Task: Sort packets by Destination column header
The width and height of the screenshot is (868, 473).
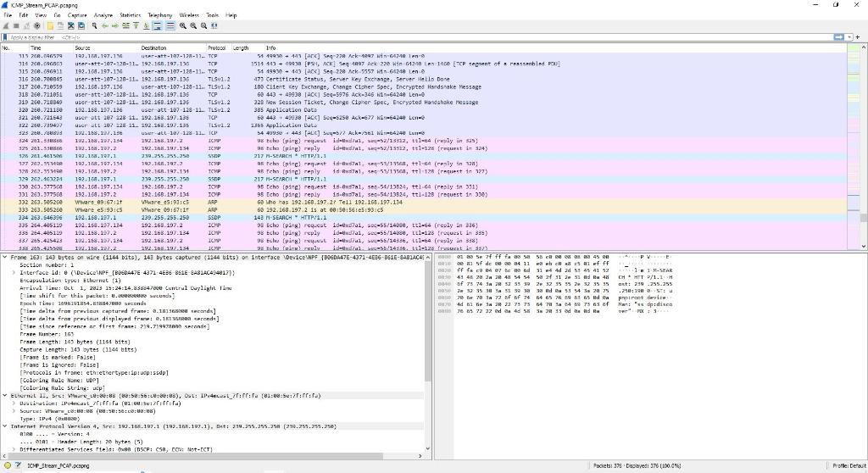Action: click(173, 48)
